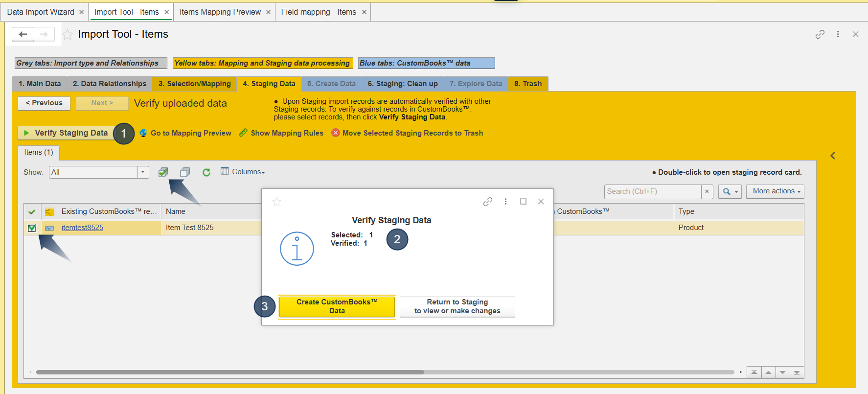Open the Show filter dropdown
This screenshot has height=394, width=868.
point(143,172)
